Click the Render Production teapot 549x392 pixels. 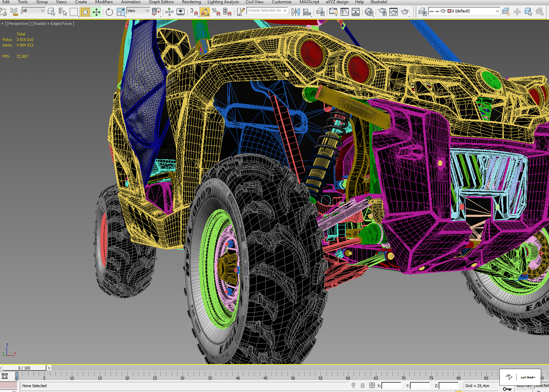point(405,12)
